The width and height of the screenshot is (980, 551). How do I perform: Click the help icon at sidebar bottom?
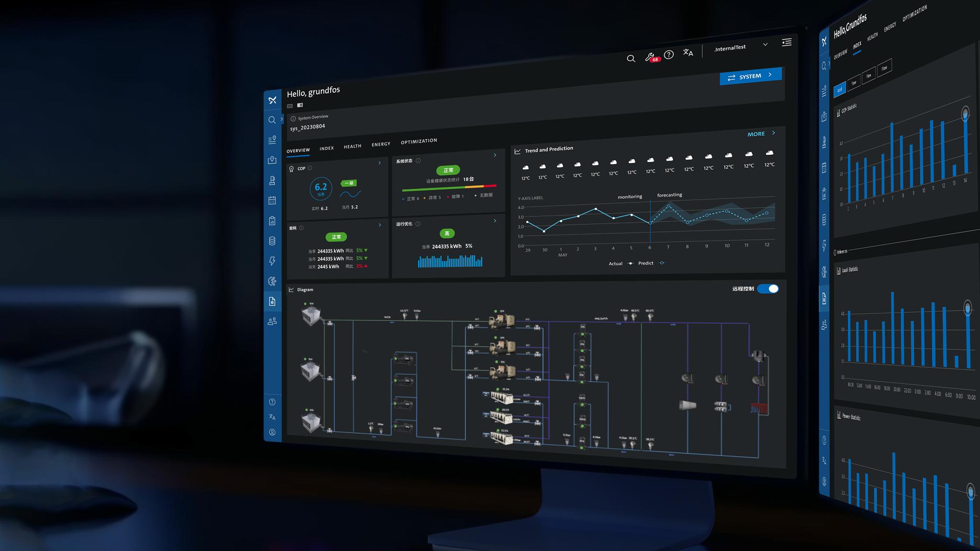click(x=272, y=402)
